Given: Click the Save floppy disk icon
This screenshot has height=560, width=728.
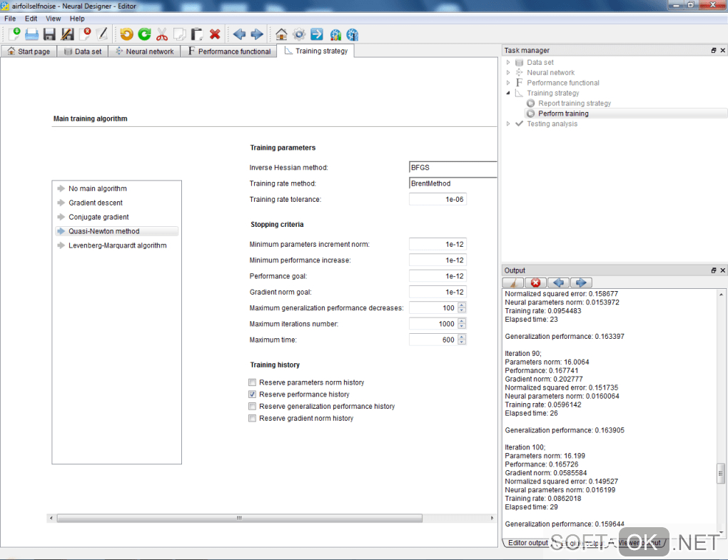Looking at the screenshot, I should (x=49, y=34).
